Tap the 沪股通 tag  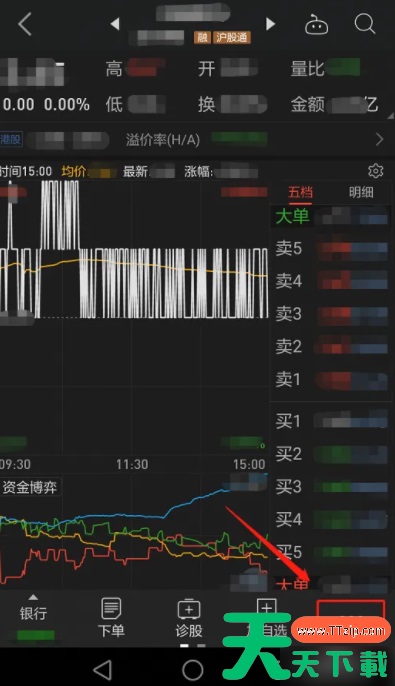(x=232, y=38)
